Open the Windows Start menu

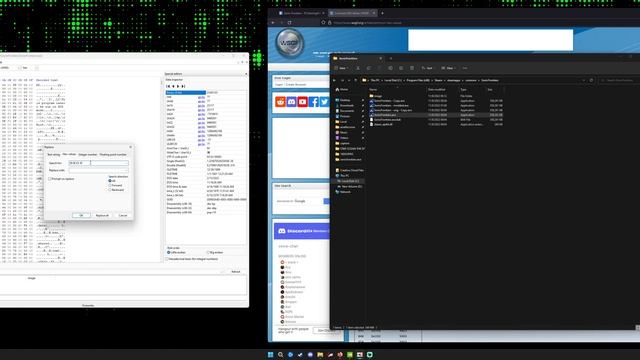[270, 355]
